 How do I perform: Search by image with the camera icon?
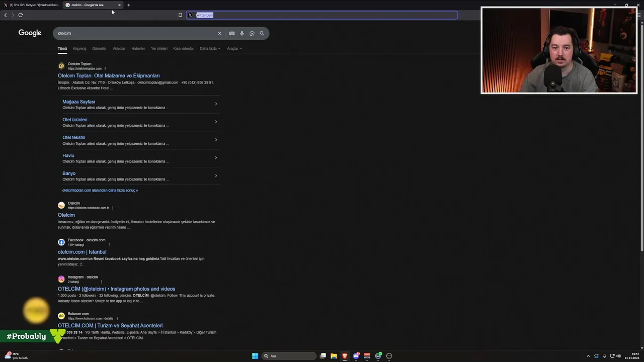point(252,33)
